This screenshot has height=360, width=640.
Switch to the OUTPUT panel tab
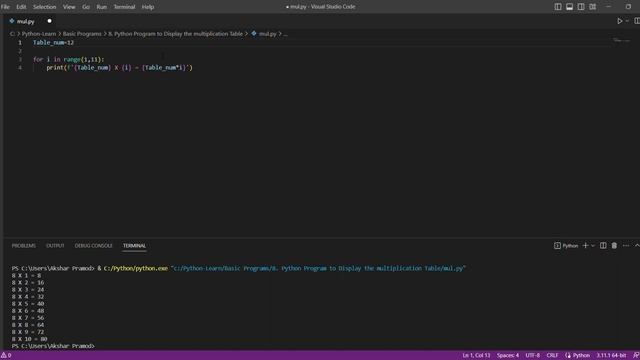(x=55, y=246)
